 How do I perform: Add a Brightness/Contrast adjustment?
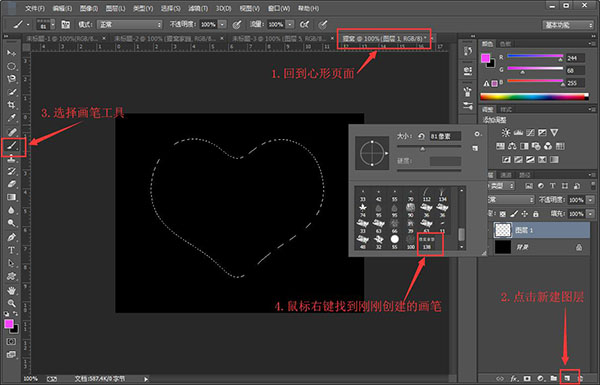(x=506, y=132)
